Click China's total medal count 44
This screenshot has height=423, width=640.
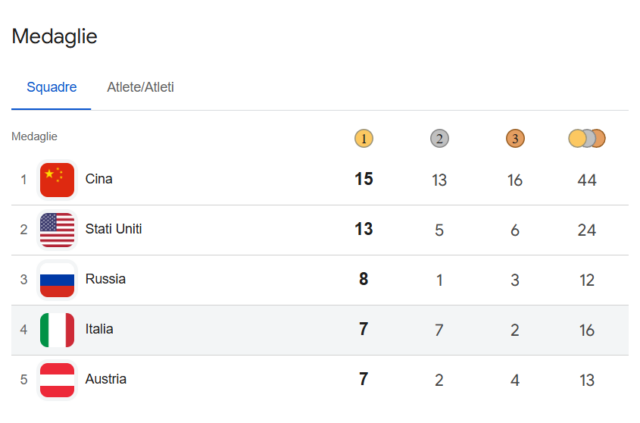(x=587, y=180)
